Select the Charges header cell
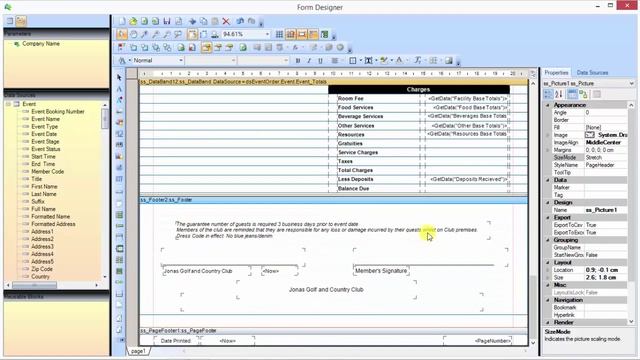640x360 pixels. pyautogui.click(x=418, y=89)
